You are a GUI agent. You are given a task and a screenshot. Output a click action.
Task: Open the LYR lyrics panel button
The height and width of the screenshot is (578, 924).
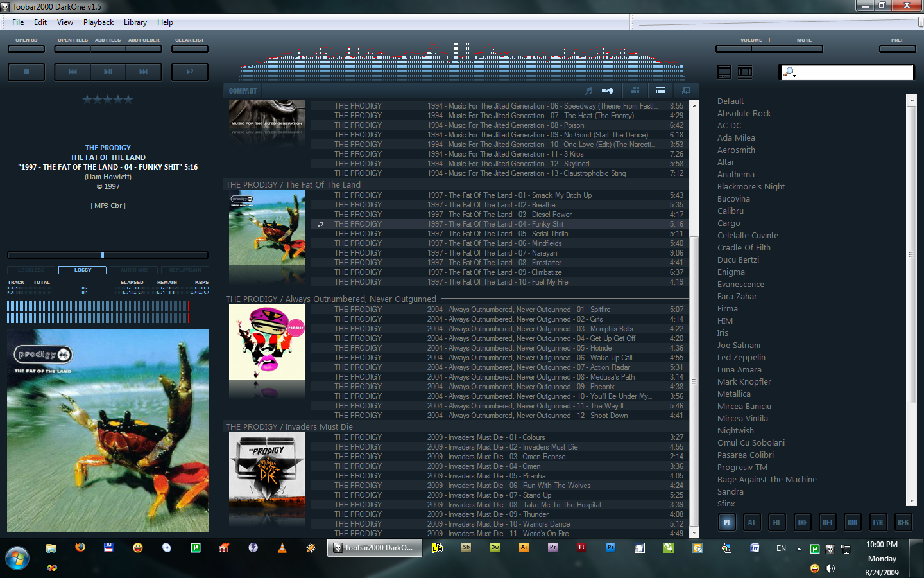point(878,522)
